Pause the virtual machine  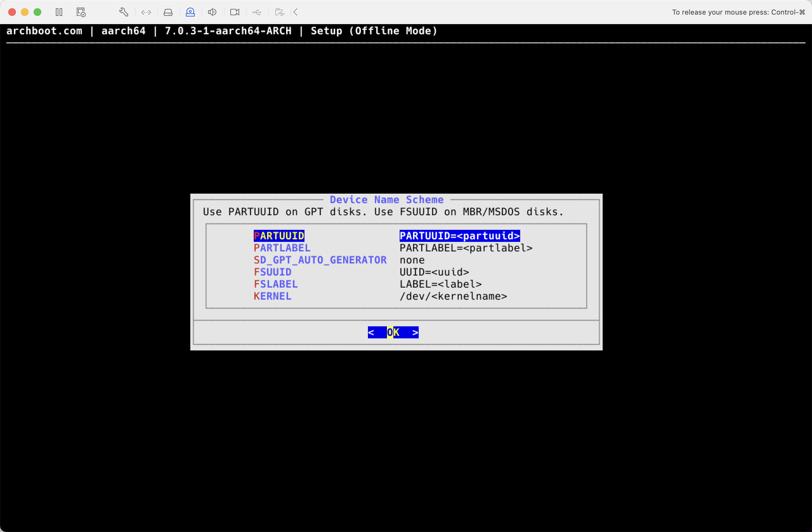59,12
